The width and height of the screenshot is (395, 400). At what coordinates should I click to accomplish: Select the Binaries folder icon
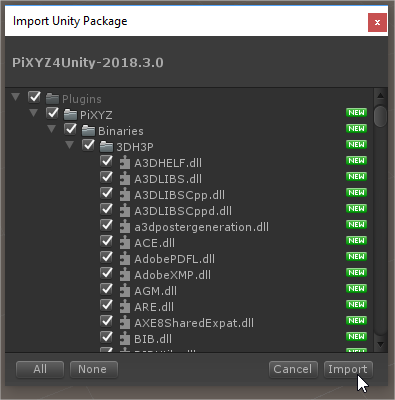click(88, 131)
